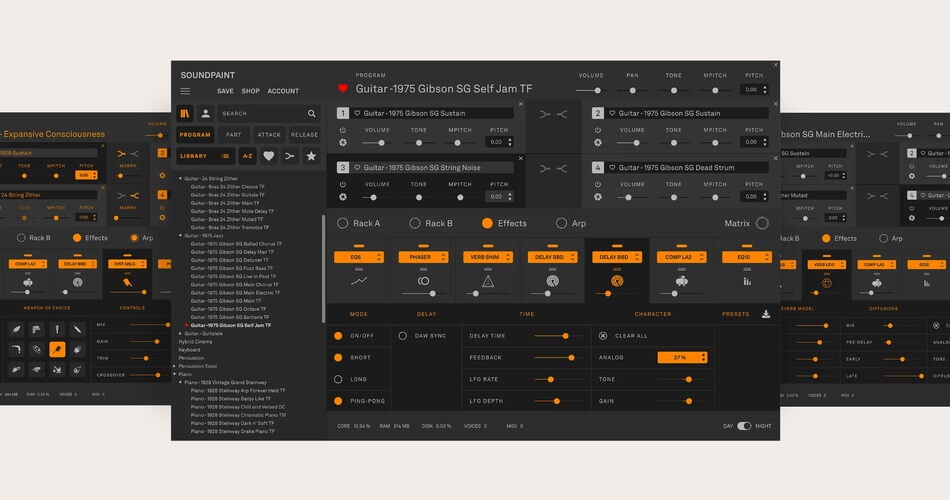The image size is (950, 500).
Task: Switch to the ATTACK tab
Action: (269, 135)
